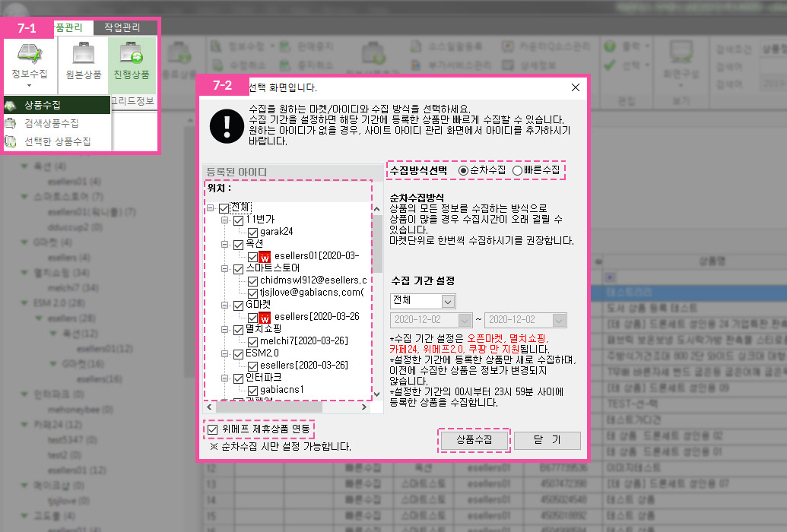Screen dimensions: 787x532
Task: Collapse the ESM2.0 tree node
Action: 225,354
